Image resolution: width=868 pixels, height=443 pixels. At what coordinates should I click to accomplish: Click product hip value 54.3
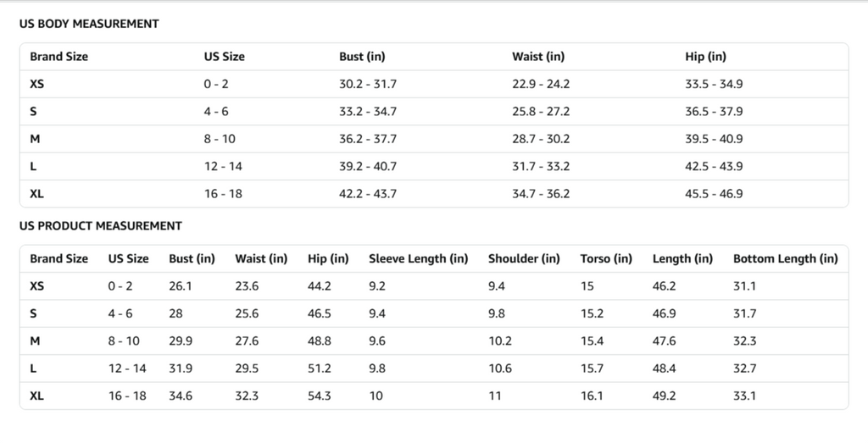[x=320, y=396]
